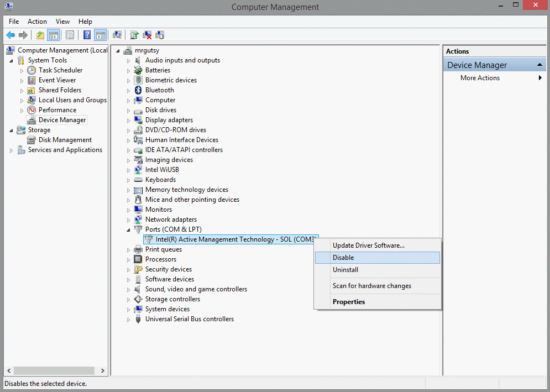This screenshot has width=550, height=392.
Task: Expand Services and Applications in left tree
Action: [x=11, y=150]
